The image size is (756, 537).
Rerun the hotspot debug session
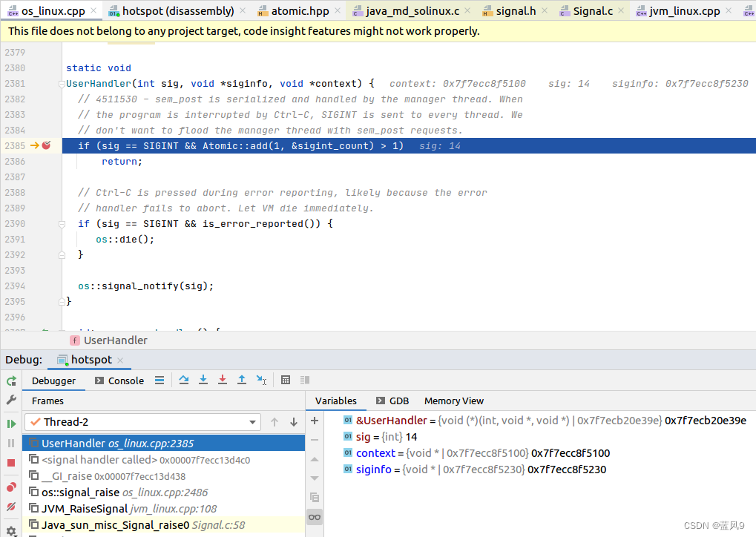[11, 380]
